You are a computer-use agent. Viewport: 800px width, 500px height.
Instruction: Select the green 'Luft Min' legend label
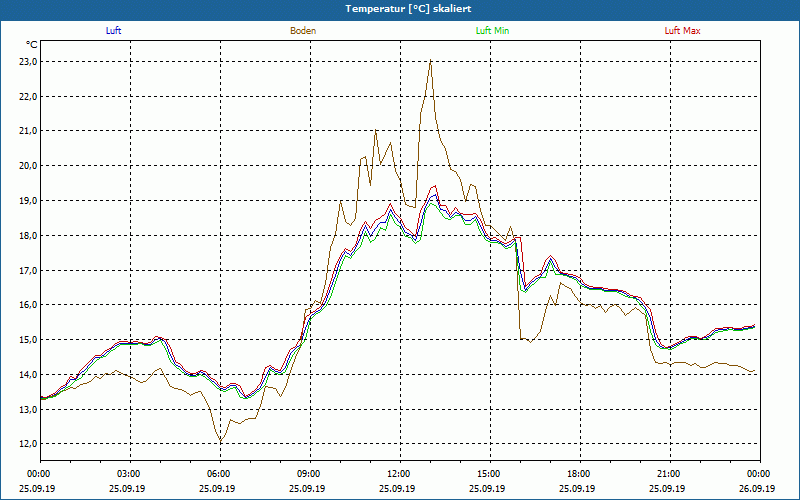492,31
